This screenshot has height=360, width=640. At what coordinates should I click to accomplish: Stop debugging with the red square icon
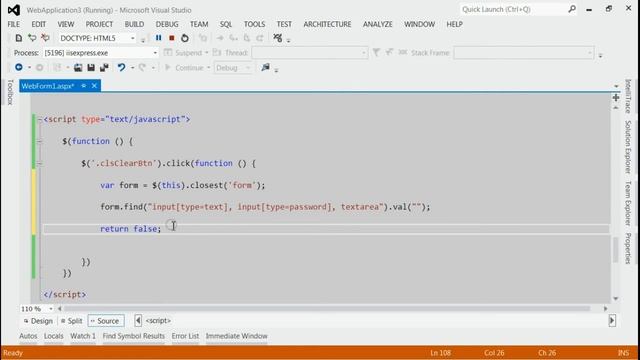pyautogui.click(x=172, y=38)
